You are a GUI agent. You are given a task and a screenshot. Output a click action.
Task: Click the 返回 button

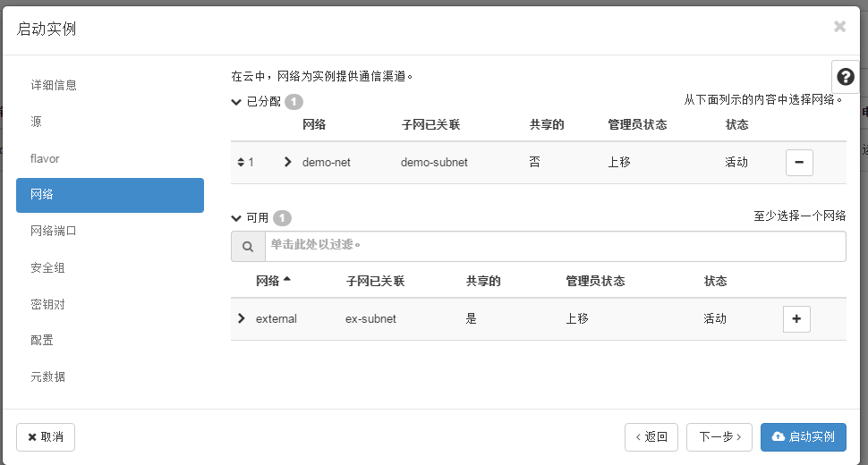651,437
